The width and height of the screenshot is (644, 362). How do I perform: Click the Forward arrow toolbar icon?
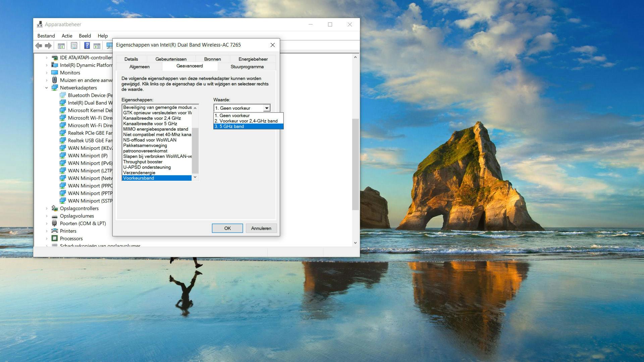coord(48,46)
